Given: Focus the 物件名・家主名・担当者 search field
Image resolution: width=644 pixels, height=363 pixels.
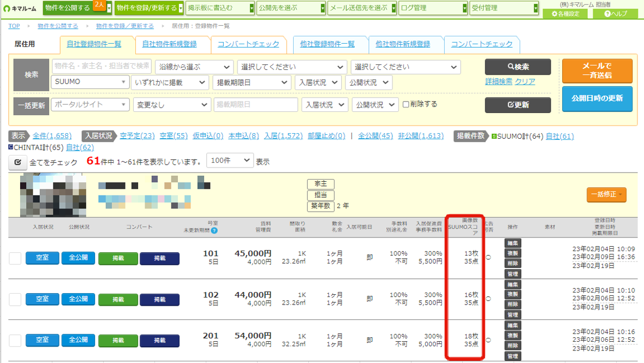Looking at the screenshot, I should pyautogui.click(x=102, y=66).
